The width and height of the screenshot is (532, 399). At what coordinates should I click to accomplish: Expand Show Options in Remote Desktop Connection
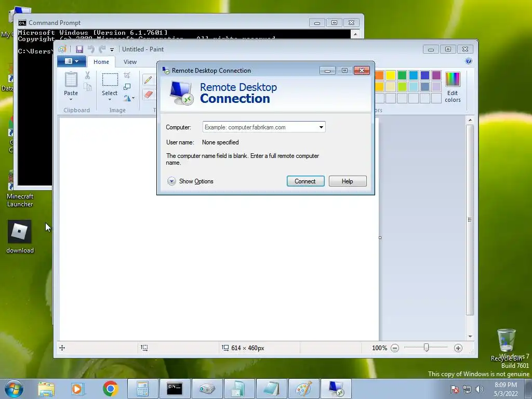[x=190, y=181]
